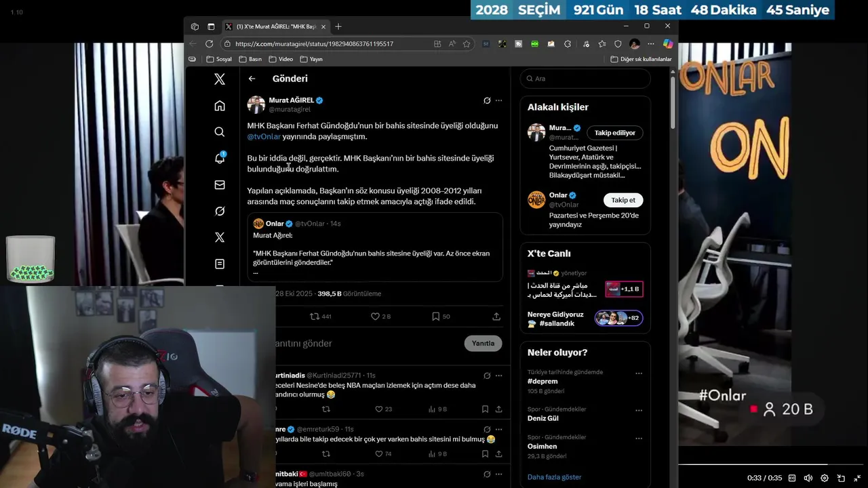
Task: Click Takip ediliyor button for Murat
Action: [x=614, y=133]
